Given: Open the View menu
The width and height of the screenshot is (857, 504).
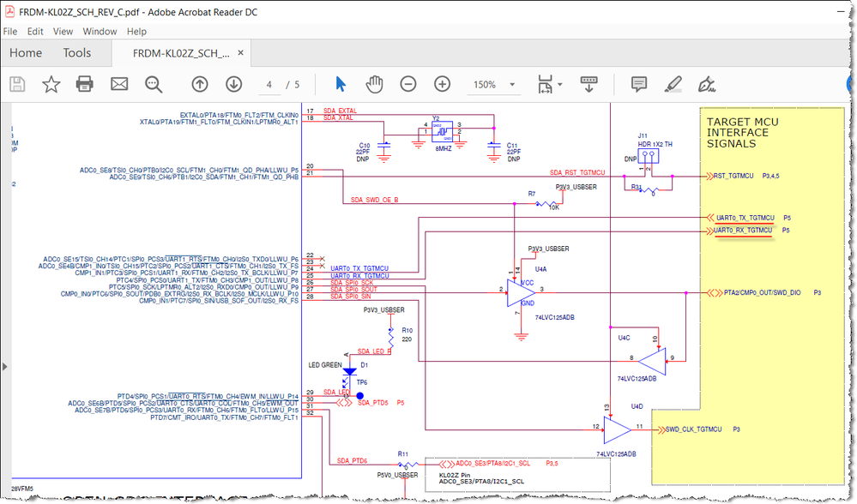Looking at the screenshot, I should coord(63,32).
